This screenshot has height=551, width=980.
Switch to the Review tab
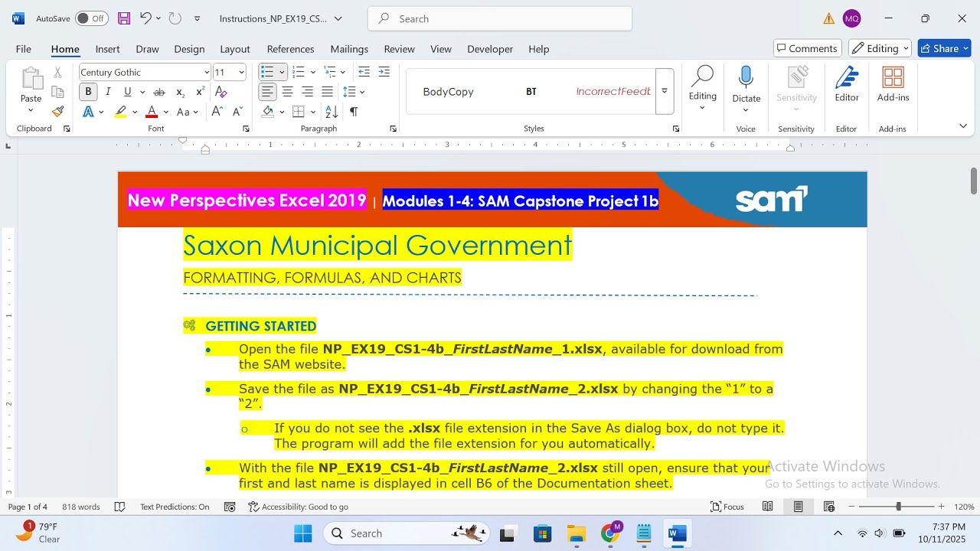[399, 49]
